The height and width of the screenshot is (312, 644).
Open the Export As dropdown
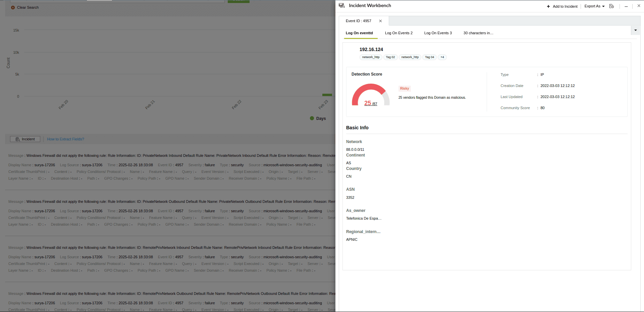tap(594, 6)
